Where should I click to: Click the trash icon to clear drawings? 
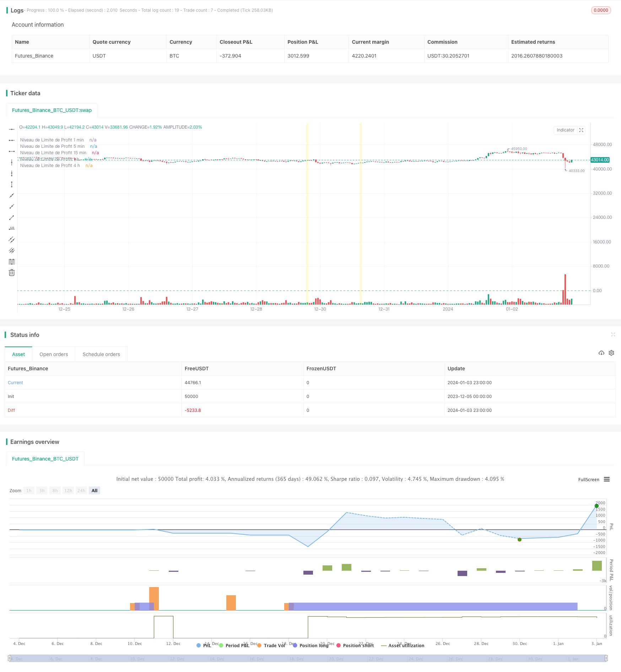pyautogui.click(x=12, y=273)
